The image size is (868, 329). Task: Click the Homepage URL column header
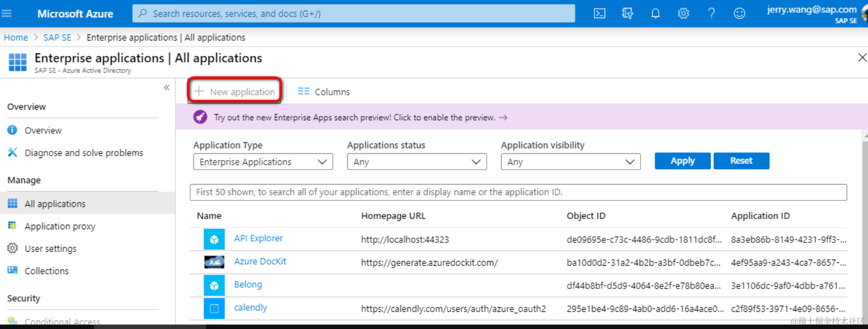click(393, 216)
